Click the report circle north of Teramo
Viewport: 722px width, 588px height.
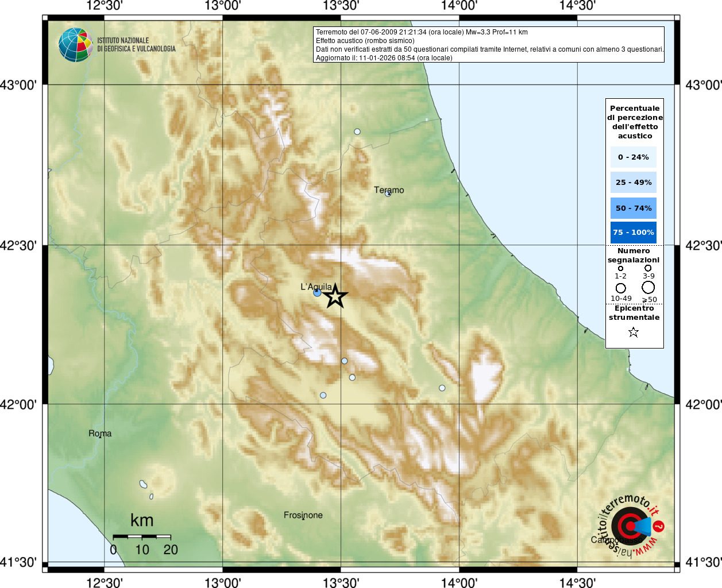pyautogui.click(x=357, y=131)
